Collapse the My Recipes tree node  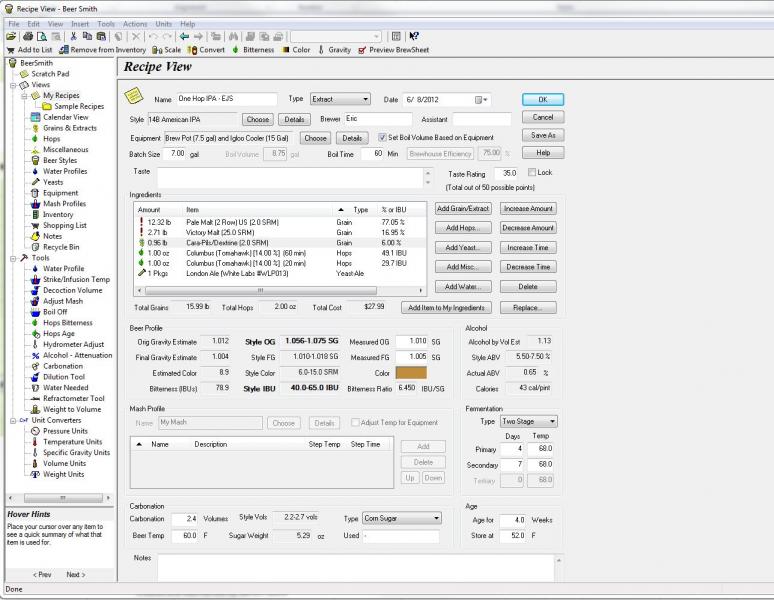tap(24, 96)
